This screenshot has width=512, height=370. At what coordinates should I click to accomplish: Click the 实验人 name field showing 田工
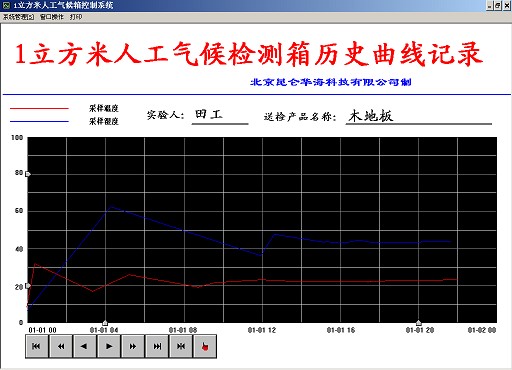220,116
